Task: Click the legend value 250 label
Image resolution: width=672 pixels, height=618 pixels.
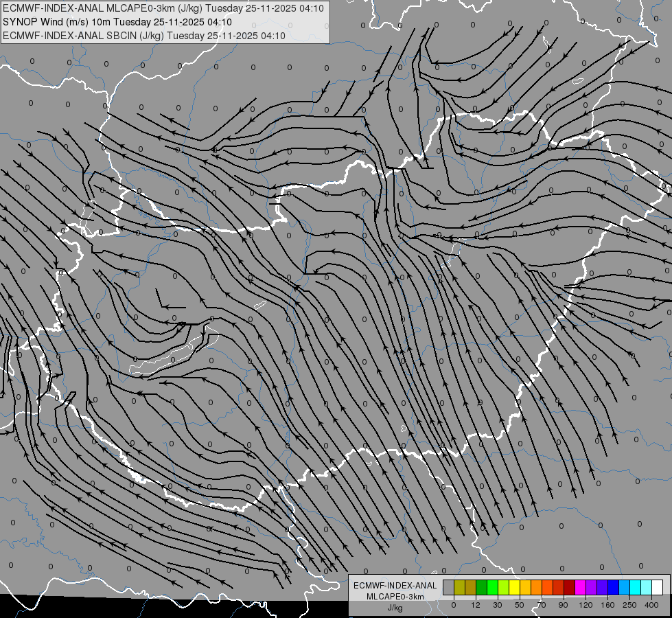Action: click(629, 605)
